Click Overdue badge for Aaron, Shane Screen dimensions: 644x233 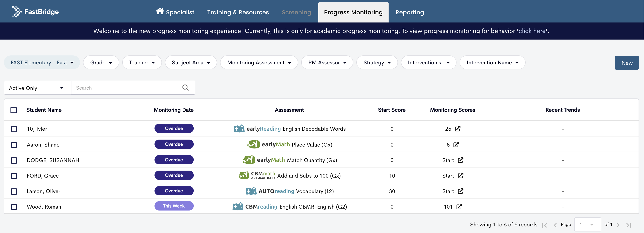[x=174, y=144]
